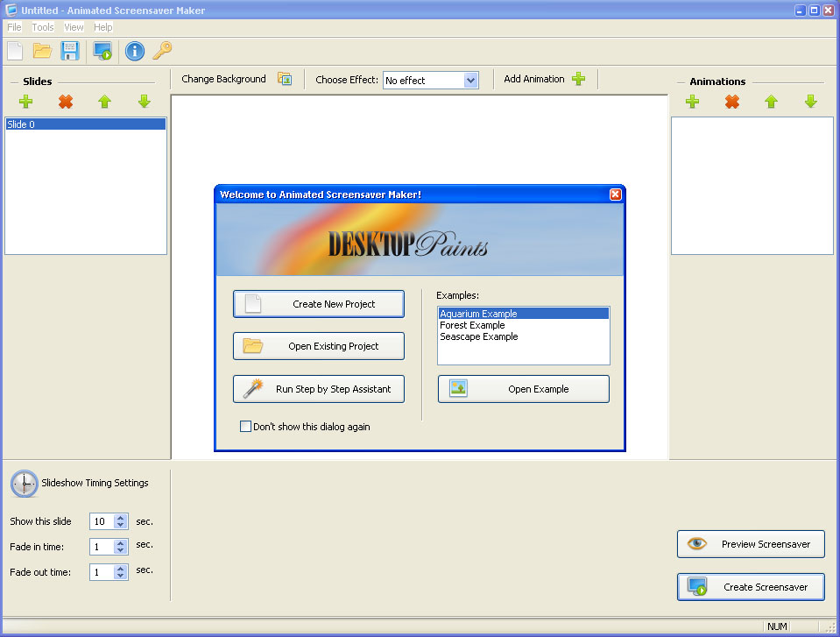Viewport: 840px width, 637px height.
Task: Select Slide 0 in Slides list
Action: (86, 124)
